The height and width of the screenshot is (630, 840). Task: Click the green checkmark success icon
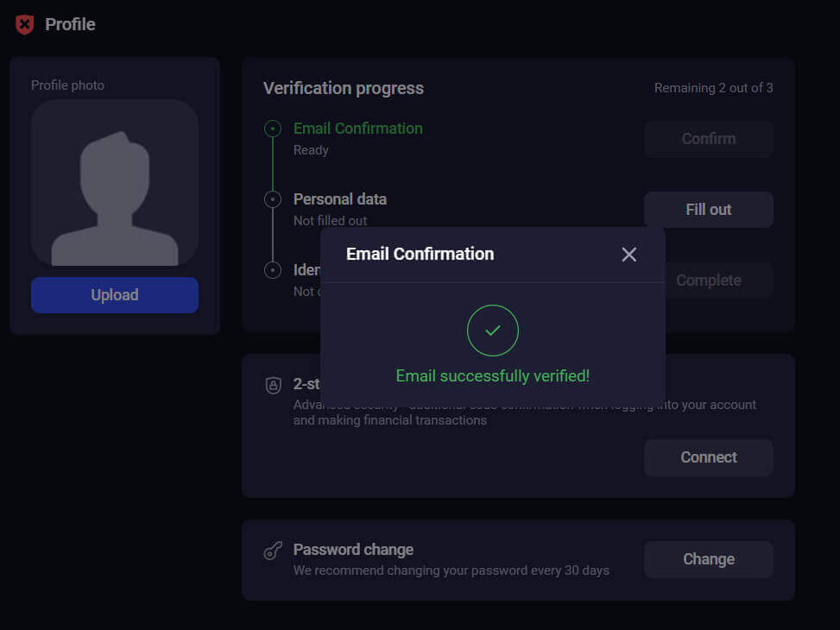[492, 331]
